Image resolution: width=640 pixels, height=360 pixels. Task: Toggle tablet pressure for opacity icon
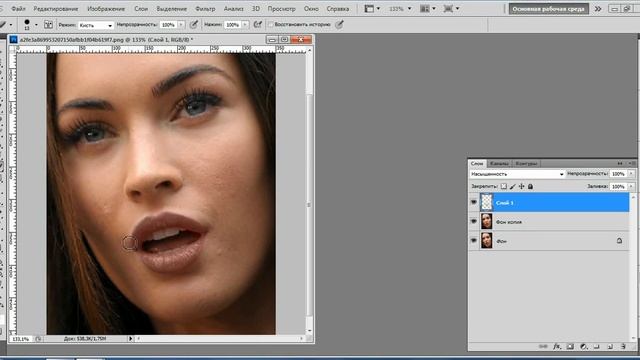click(194, 25)
